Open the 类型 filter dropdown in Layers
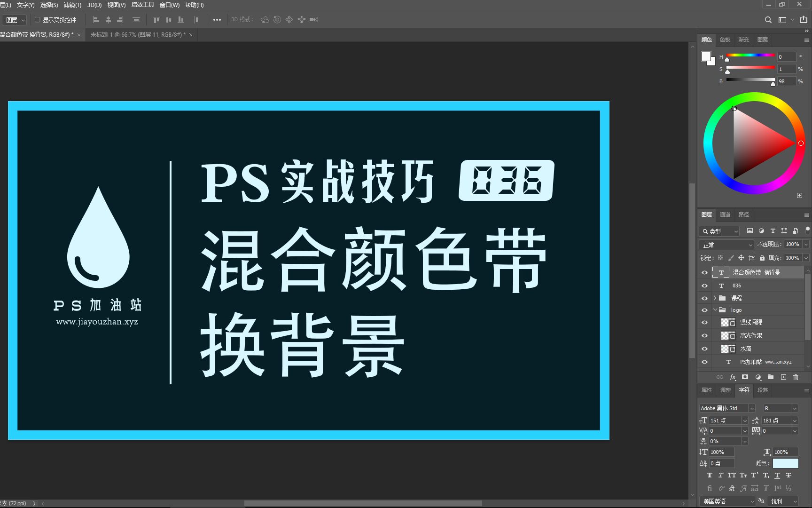Viewport: 812px width, 508px height. [x=719, y=231]
